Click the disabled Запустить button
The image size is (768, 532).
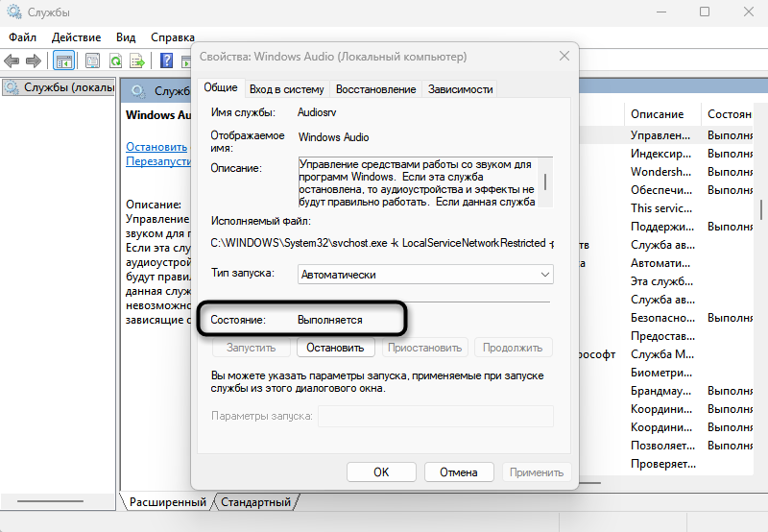(x=252, y=348)
